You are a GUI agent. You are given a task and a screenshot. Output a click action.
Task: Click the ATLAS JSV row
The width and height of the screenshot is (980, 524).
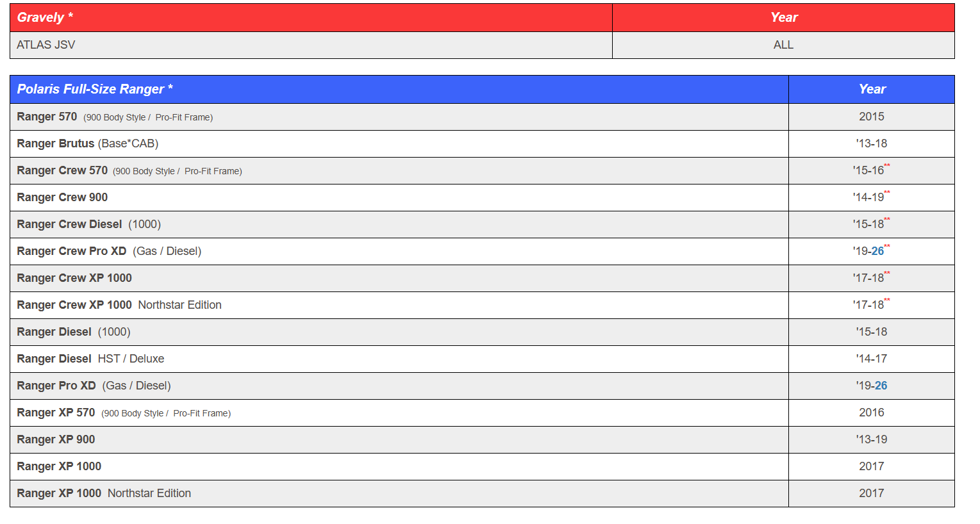click(x=482, y=45)
